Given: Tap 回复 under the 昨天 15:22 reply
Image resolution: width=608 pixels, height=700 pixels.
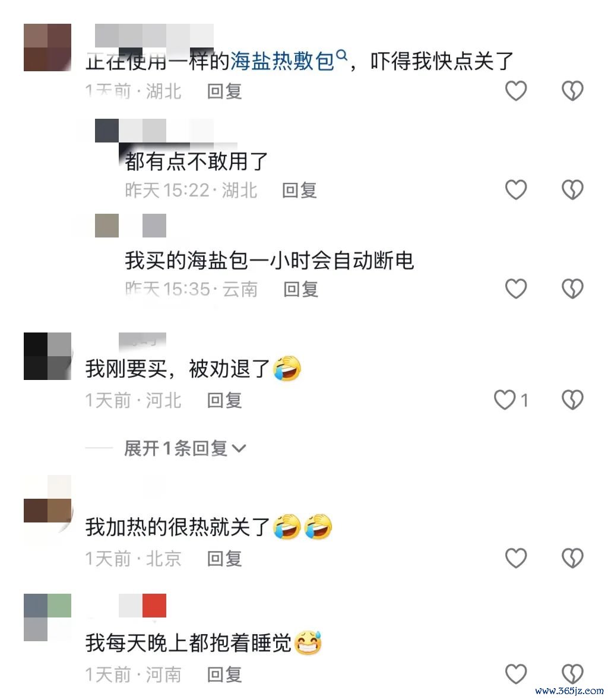Looking at the screenshot, I should click(x=299, y=191).
